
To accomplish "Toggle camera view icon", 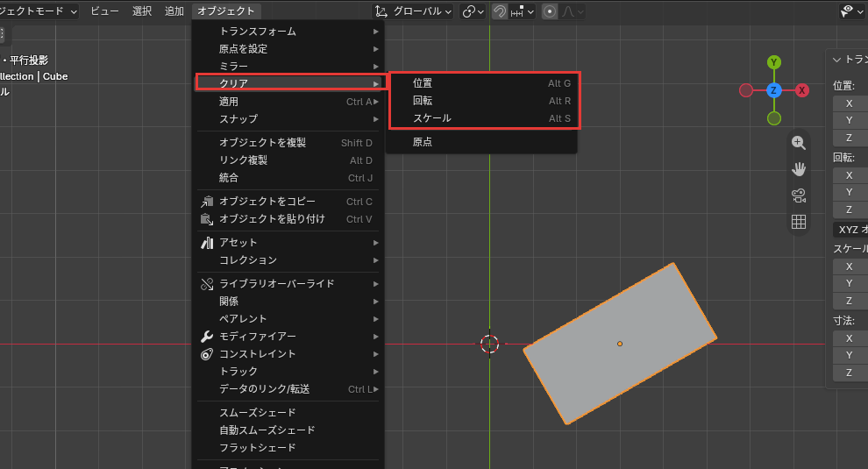I will 798,195.
